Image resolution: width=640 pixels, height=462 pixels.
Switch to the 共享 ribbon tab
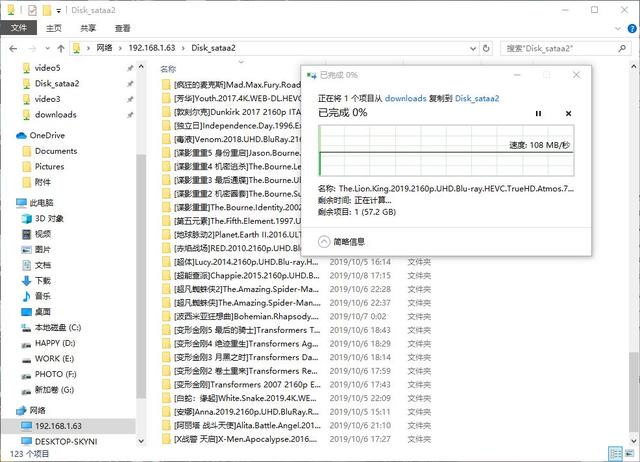coord(88,28)
